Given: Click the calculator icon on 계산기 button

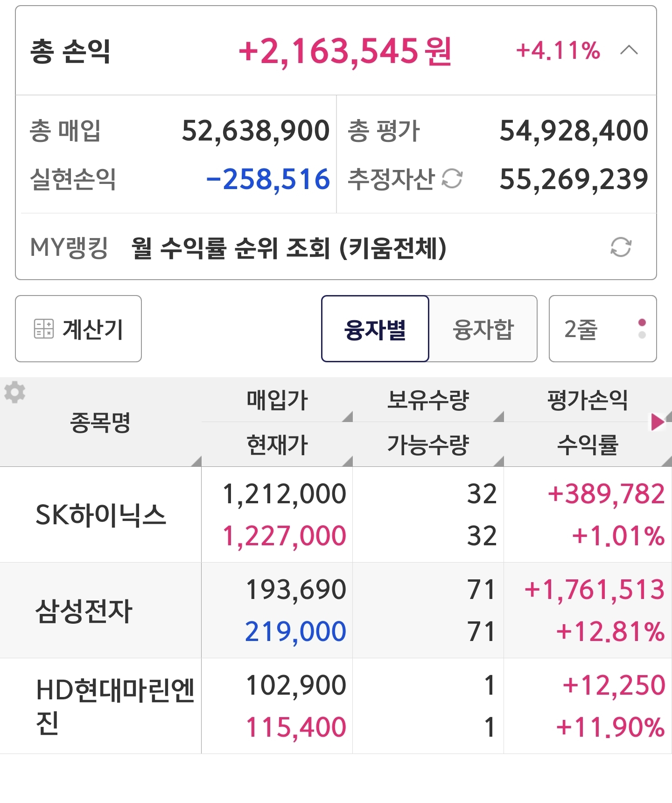Looking at the screenshot, I should (44, 329).
